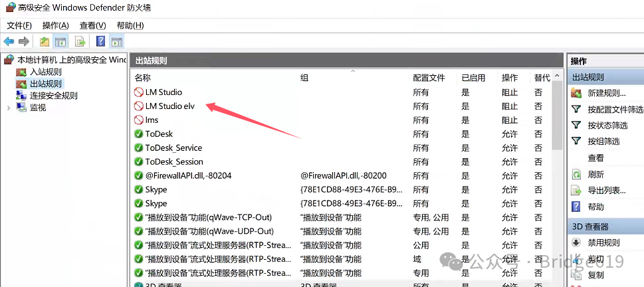Click the 刷新 refresh icon
This screenshot has height=287, width=644.
click(x=577, y=175)
